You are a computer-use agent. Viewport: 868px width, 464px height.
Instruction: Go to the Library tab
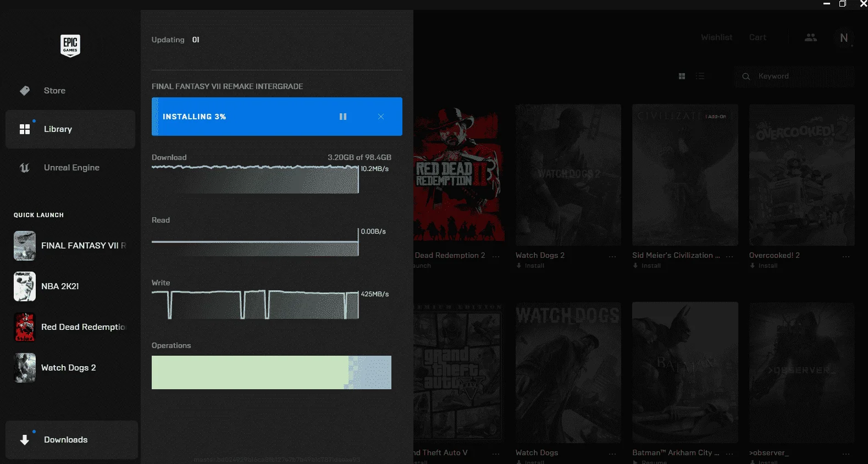70,129
